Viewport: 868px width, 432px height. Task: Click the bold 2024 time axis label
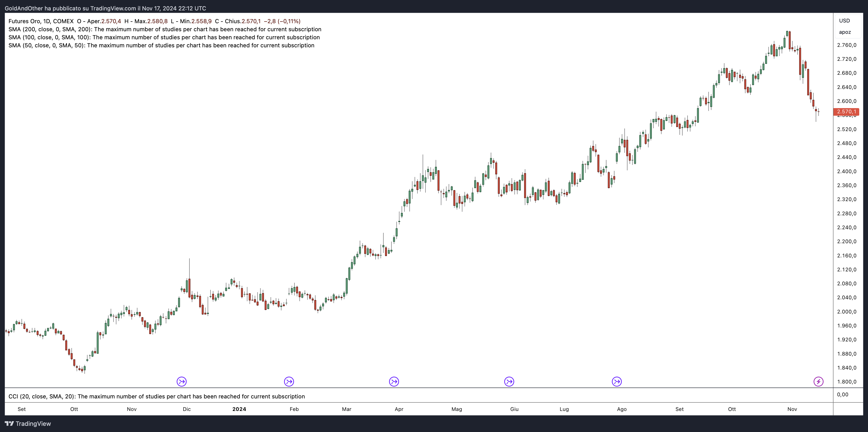coord(239,409)
